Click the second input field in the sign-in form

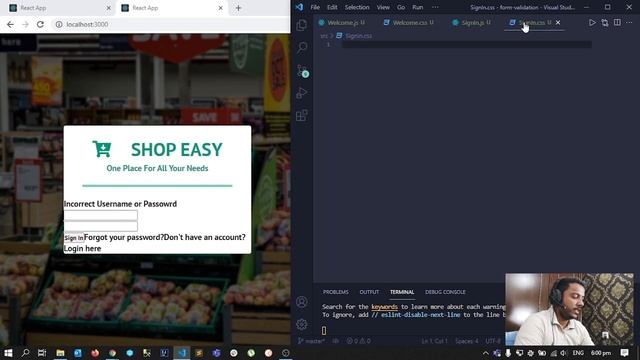[100, 226]
